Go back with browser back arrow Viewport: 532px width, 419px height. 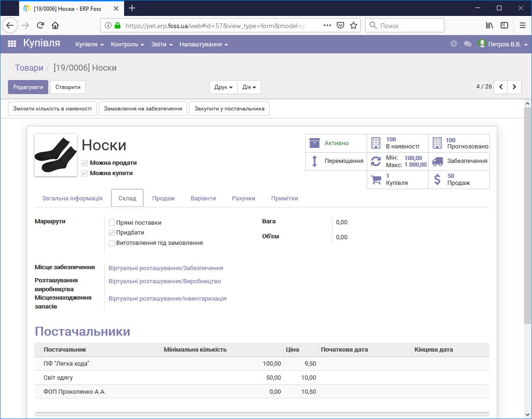pyautogui.click(x=10, y=25)
